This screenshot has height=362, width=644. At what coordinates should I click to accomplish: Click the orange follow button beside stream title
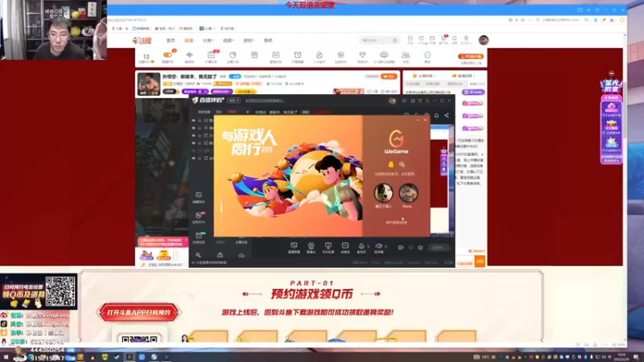click(389, 76)
